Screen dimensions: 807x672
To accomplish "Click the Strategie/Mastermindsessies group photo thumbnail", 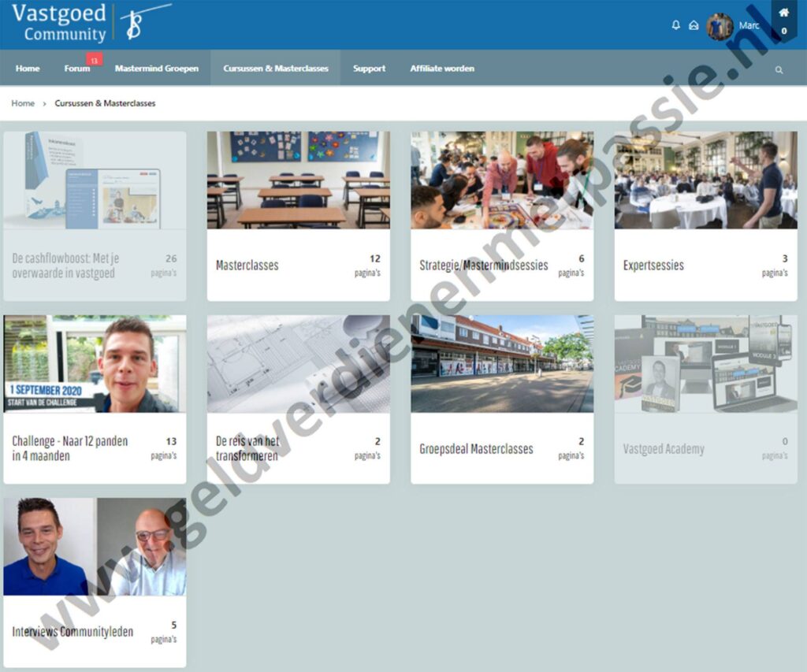I will pos(502,180).
